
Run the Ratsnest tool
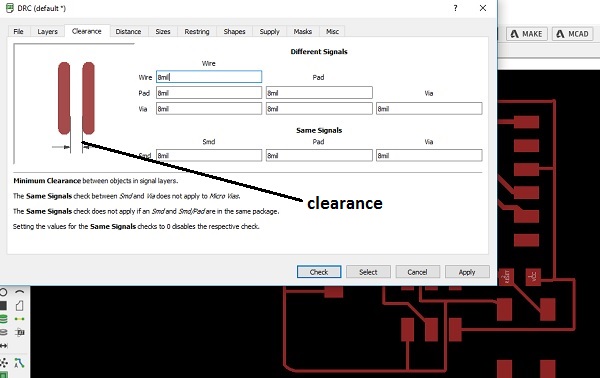click(3, 362)
